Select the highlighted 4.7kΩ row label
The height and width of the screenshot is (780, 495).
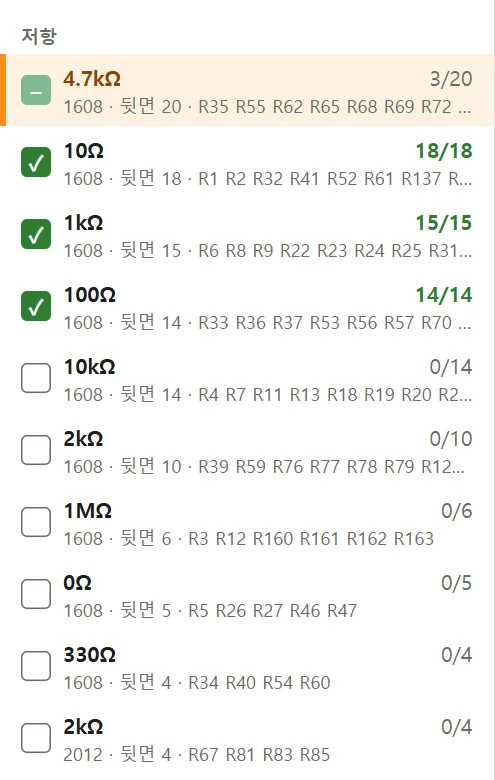92,79
